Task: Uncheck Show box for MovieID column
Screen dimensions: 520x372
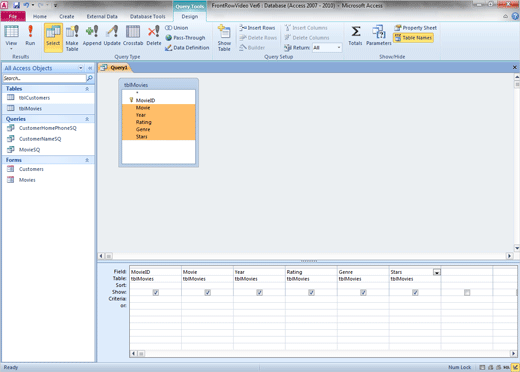Action: tap(156, 293)
